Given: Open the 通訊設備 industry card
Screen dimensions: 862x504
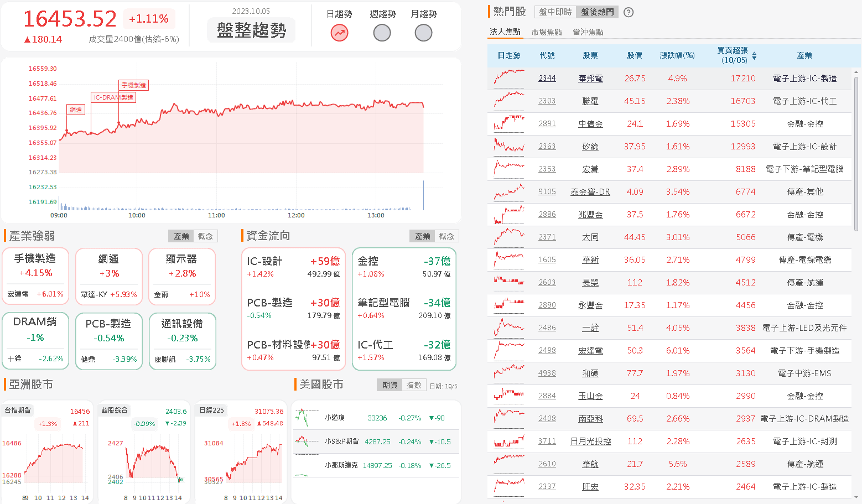Looking at the screenshot, I should coord(182,341).
